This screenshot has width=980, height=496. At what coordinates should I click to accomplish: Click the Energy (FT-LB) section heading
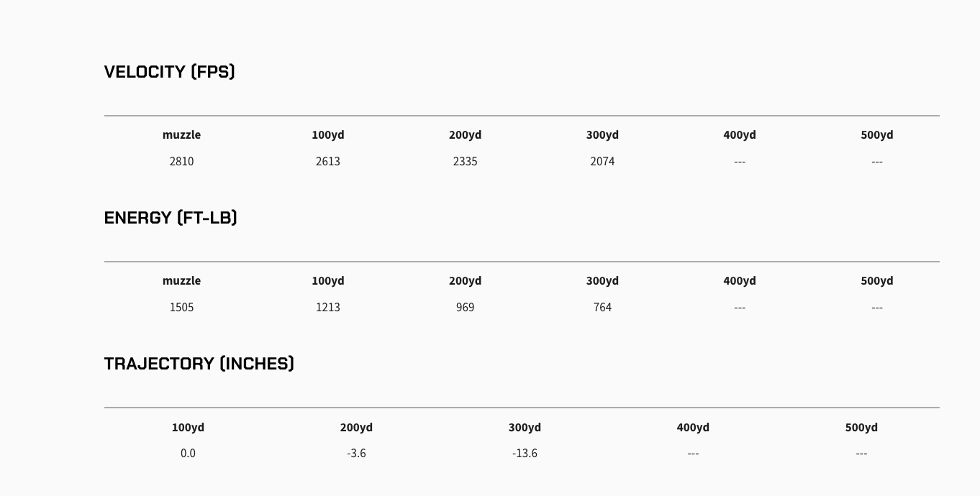(171, 218)
